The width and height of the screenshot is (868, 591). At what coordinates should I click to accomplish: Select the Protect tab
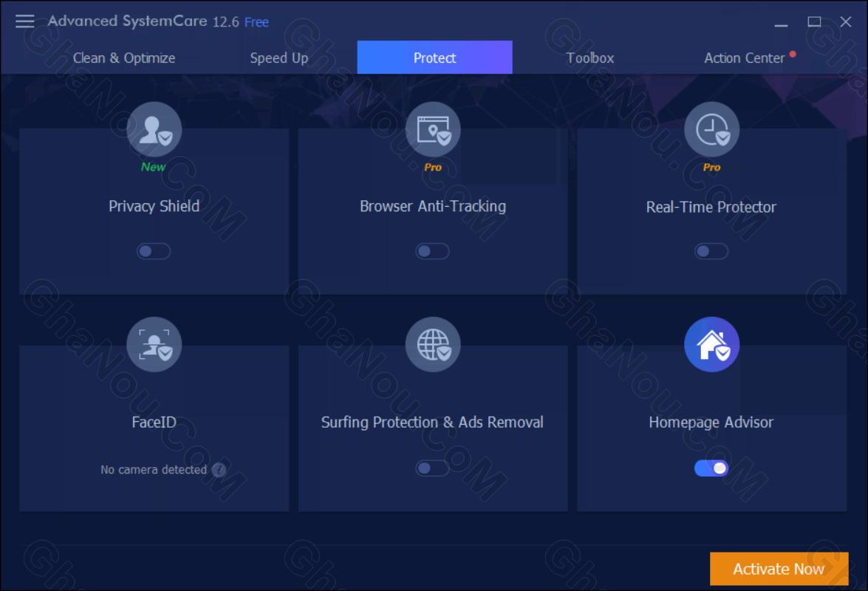click(x=434, y=58)
